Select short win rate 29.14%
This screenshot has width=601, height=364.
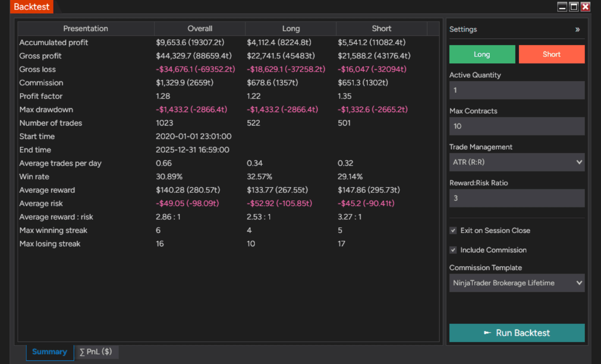pyautogui.click(x=350, y=177)
